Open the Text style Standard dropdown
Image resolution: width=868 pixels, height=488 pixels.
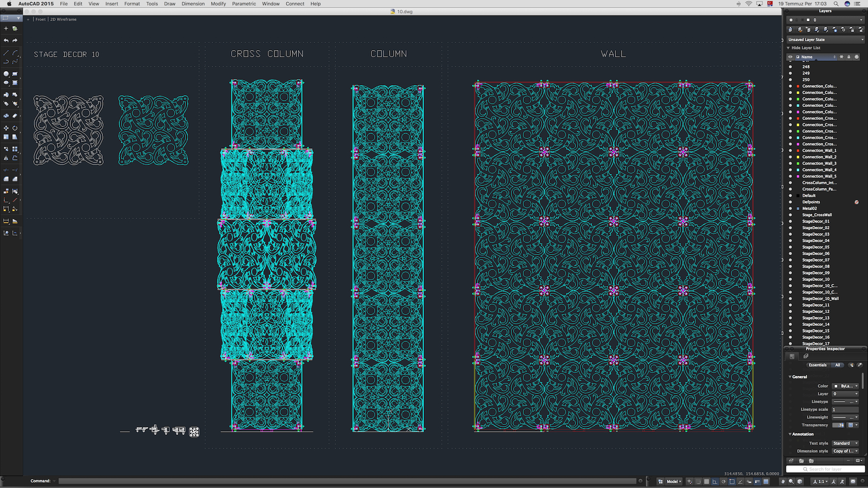845,443
